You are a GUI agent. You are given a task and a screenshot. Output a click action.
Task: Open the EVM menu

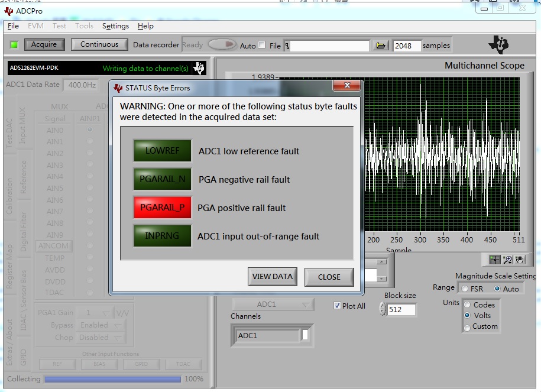(x=35, y=26)
